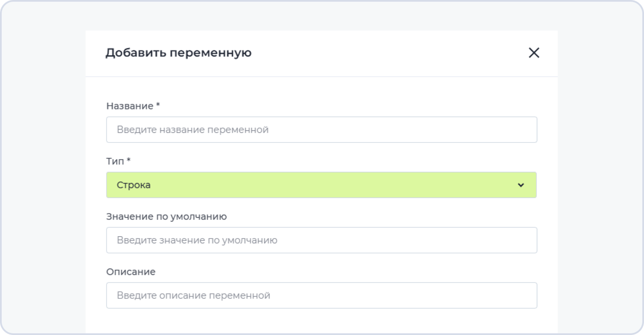644x335 pixels.
Task: Click the Добавить переменную dialog title
Action: click(x=178, y=53)
